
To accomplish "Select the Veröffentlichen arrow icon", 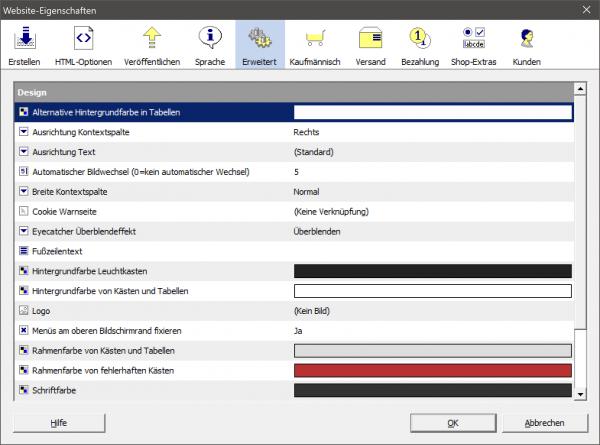I will pos(152,46).
